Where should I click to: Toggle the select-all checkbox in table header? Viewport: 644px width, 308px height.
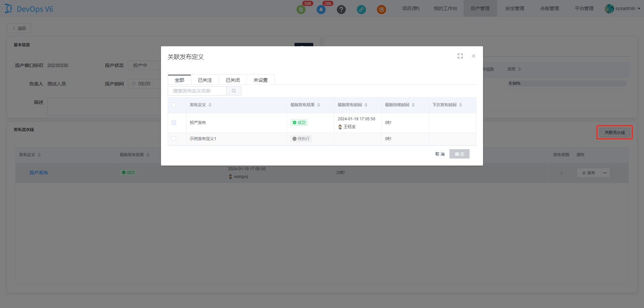pos(174,105)
